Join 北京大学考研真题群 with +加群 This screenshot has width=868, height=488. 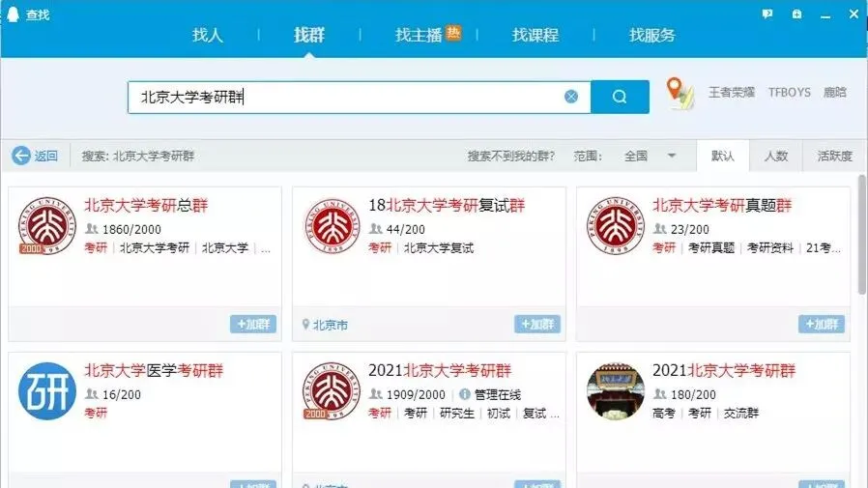822,325
